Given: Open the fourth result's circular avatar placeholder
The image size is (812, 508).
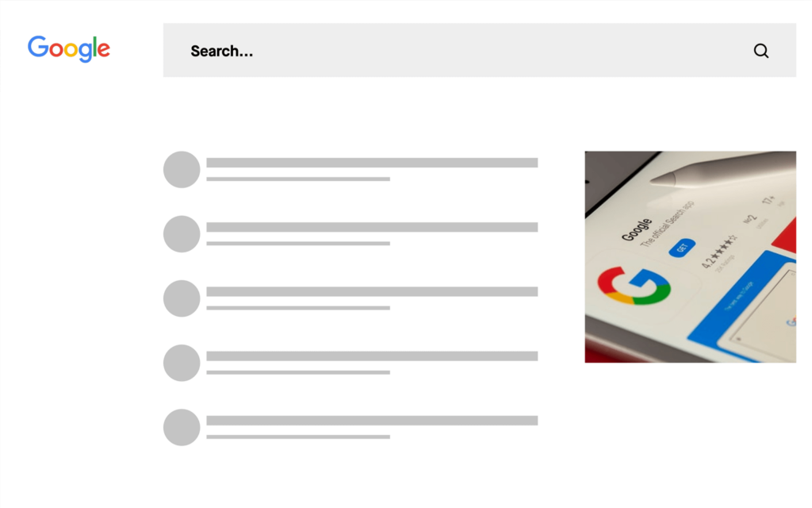Looking at the screenshot, I should coord(182,363).
